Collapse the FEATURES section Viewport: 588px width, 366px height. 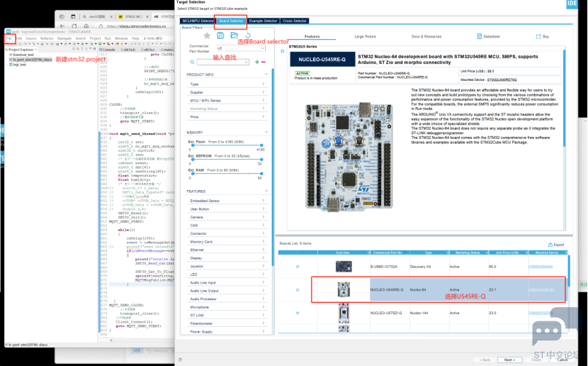point(266,191)
